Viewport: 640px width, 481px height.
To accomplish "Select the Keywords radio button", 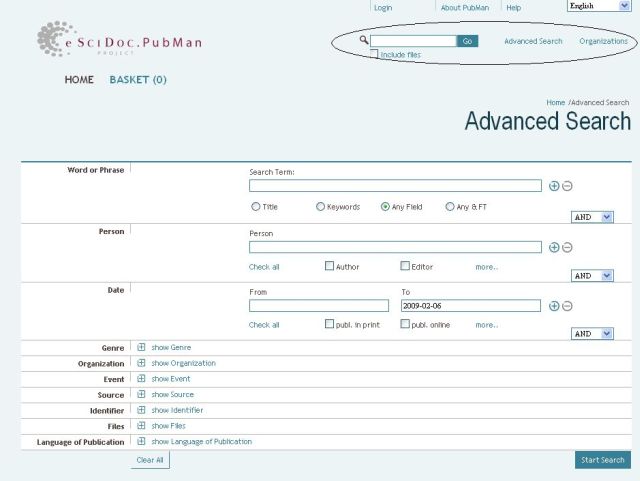I will (x=320, y=207).
